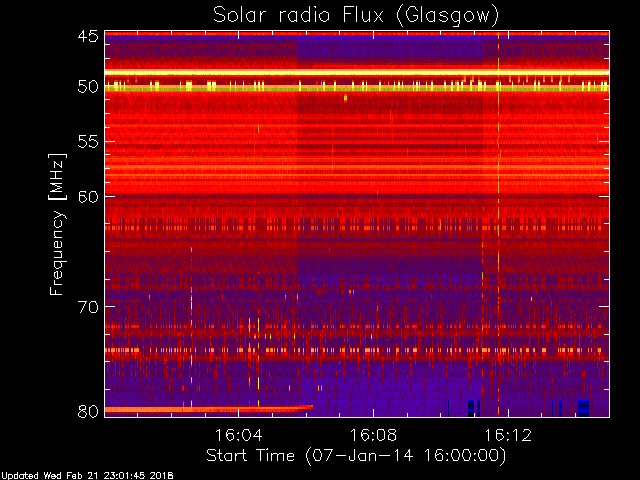Click the 45 MHz frequency tick label
640x480 pixels.
click(x=88, y=36)
